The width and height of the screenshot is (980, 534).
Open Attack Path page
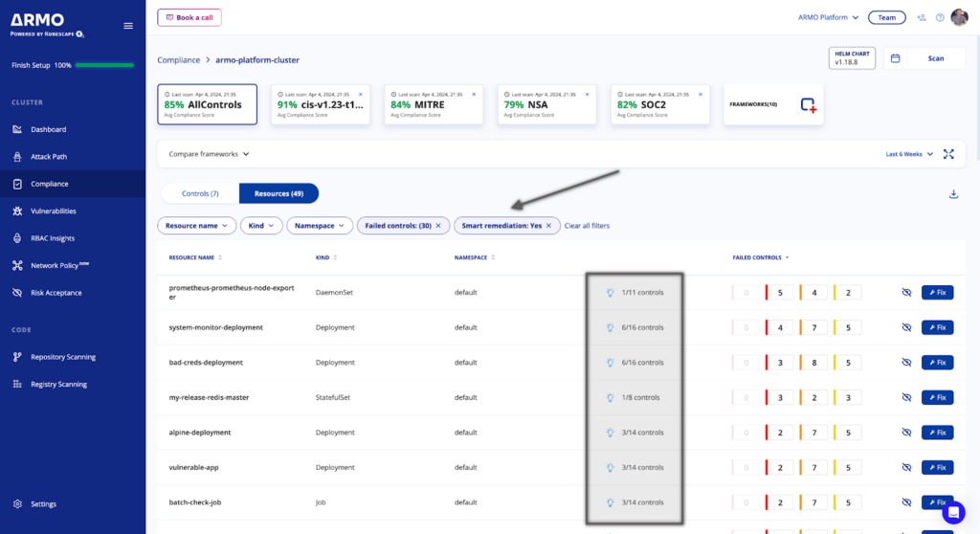coord(48,156)
